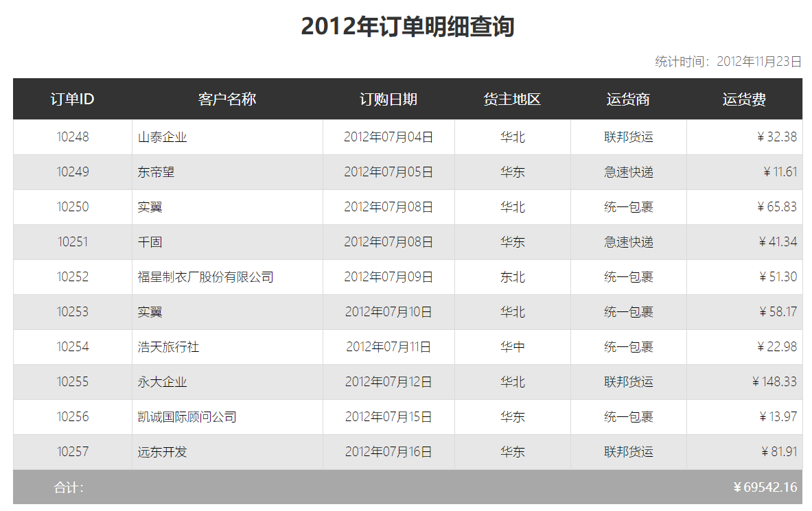Click the 货主地区 column header

point(512,99)
